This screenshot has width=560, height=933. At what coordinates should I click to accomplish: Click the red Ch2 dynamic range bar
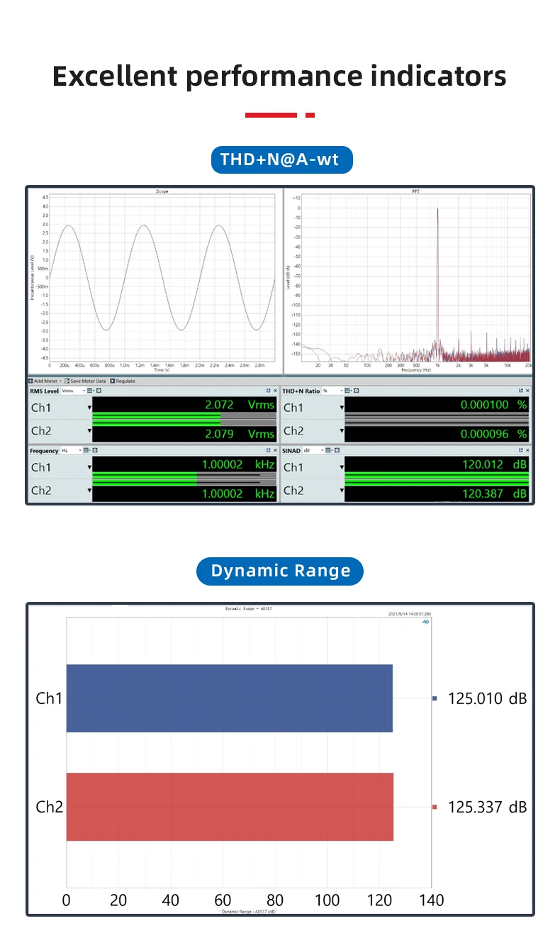point(230,807)
